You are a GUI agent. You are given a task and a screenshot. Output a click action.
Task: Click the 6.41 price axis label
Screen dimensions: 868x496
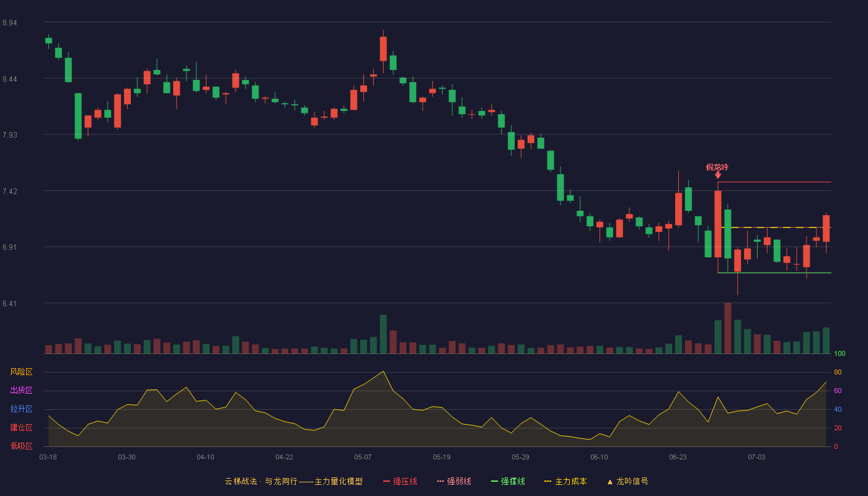(x=10, y=304)
